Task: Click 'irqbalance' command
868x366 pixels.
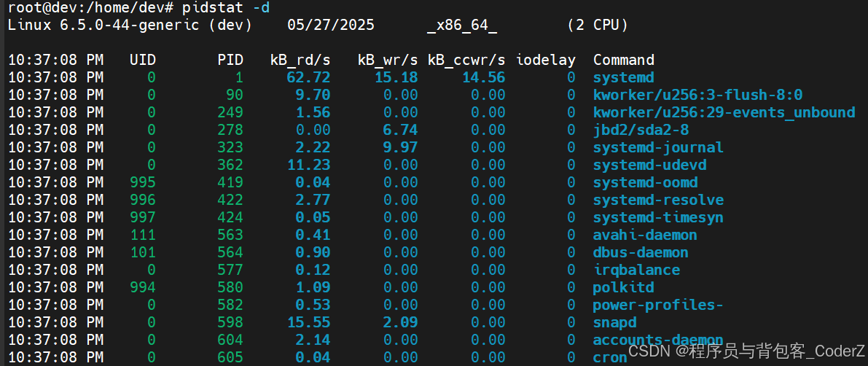Action: point(637,270)
